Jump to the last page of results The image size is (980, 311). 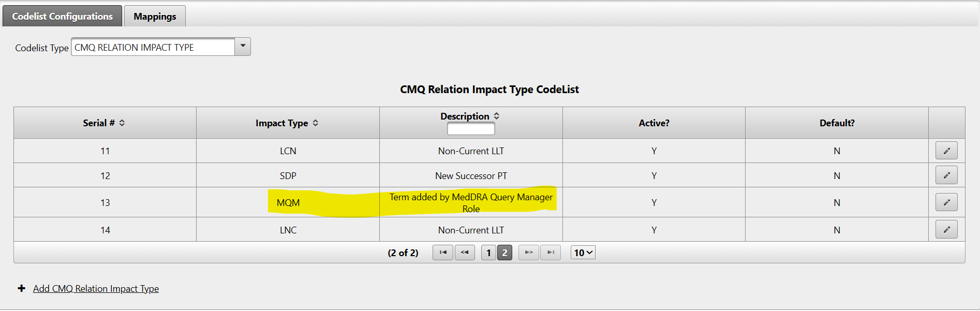tap(551, 252)
